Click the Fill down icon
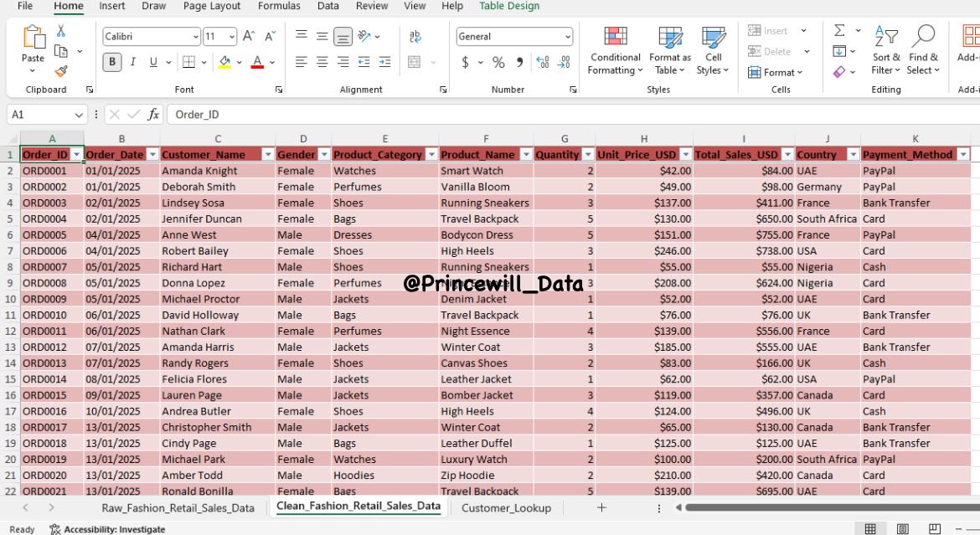The height and width of the screenshot is (535, 980). (839, 51)
